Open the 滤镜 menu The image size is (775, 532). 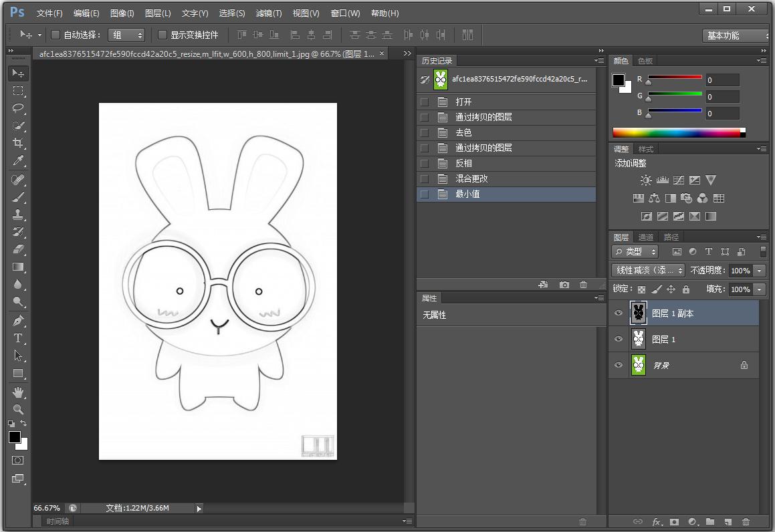269,13
